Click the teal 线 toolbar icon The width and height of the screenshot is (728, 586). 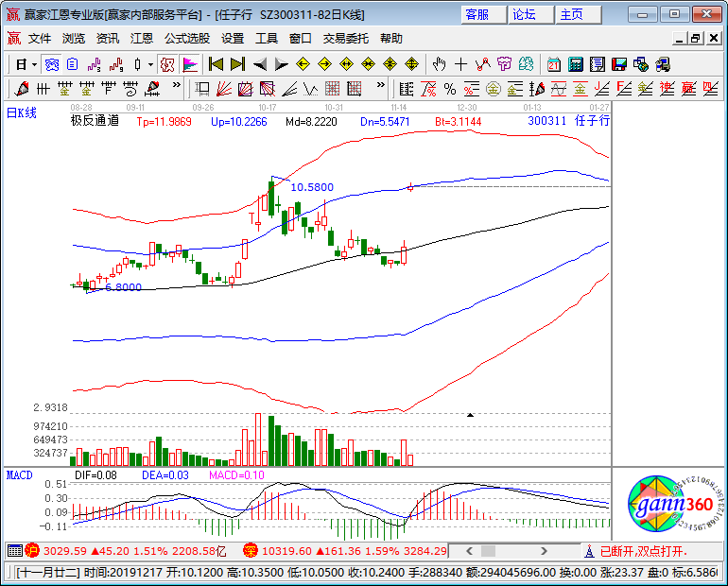pyautogui.click(x=526, y=64)
